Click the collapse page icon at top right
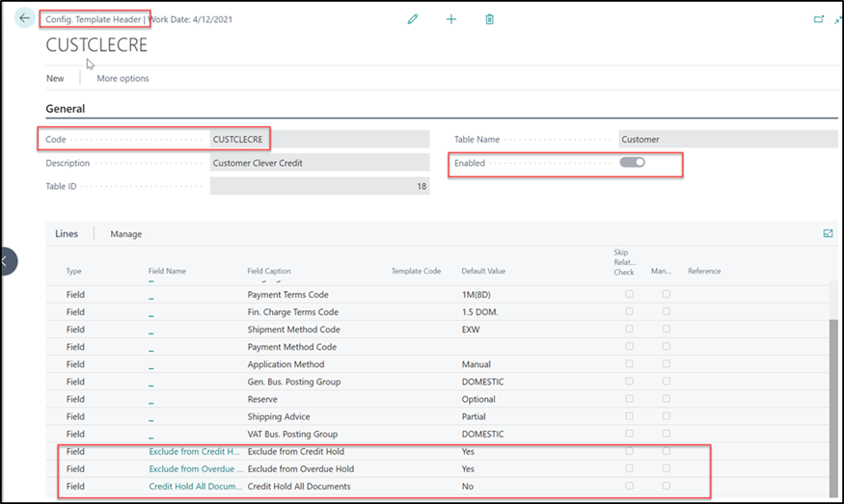Viewport: 844px width, 504px height. pyautogui.click(x=838, y=20)
